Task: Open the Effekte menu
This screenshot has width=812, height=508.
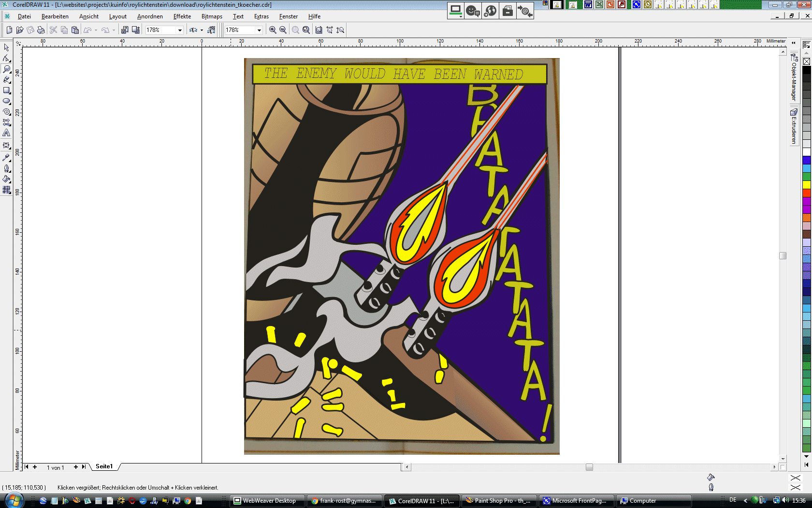Action: (182, 16)
